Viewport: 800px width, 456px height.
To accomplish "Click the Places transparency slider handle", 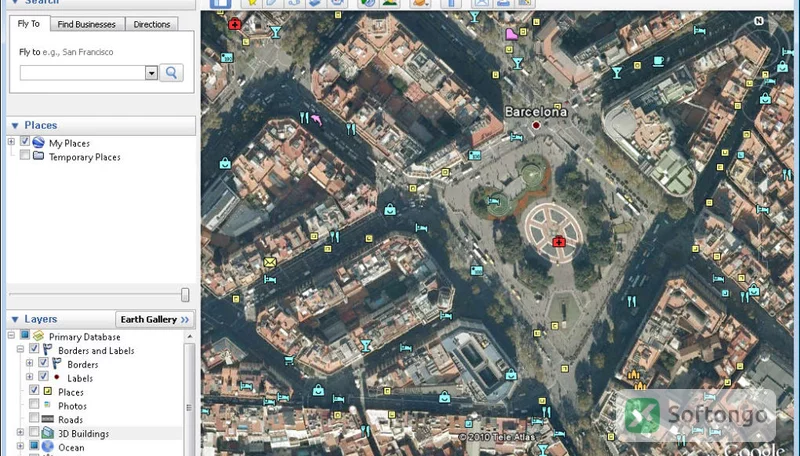I will click(x=185, y=294).
